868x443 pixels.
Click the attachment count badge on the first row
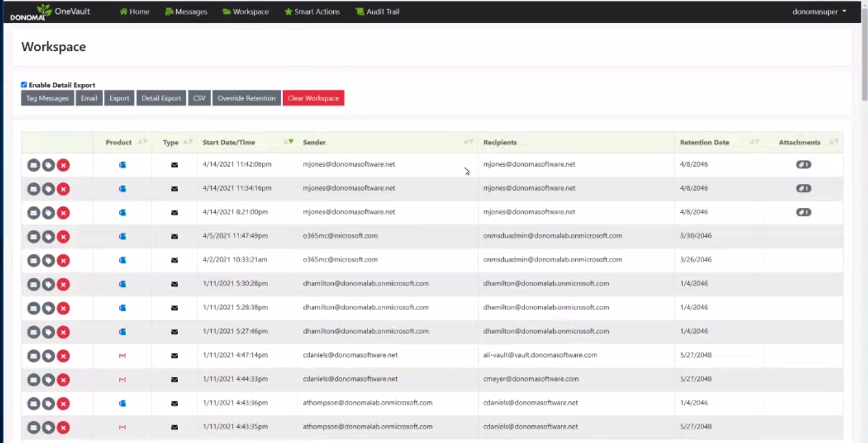803,164
